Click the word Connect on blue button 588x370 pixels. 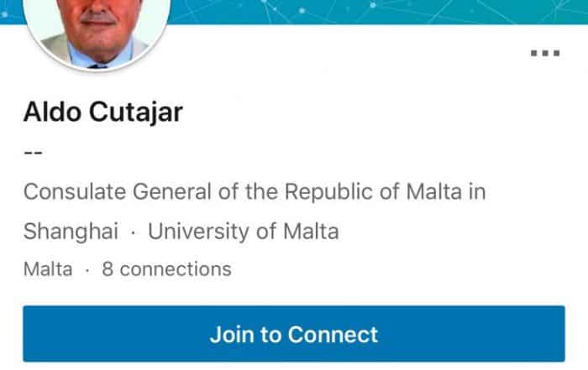pyautogui.click(x=333, y=334)
